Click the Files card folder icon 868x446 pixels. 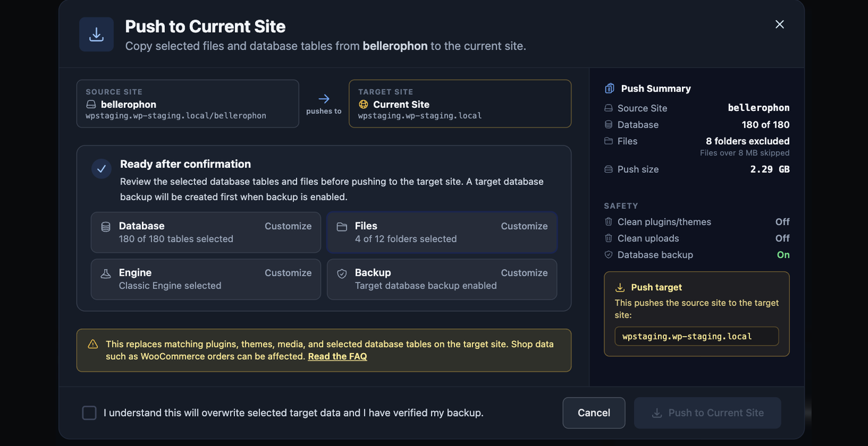pyautogui.click(x=342, y=227)
